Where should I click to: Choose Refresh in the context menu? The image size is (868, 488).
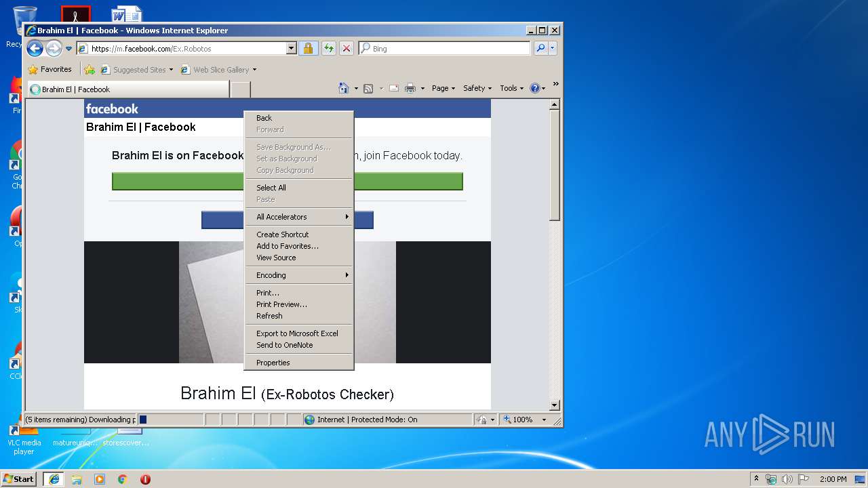point(298,316)
